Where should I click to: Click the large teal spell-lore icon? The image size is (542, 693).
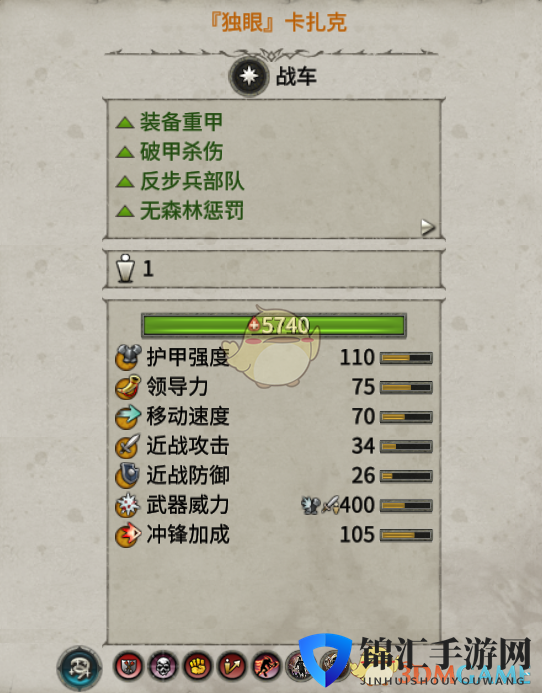(80, 667)
